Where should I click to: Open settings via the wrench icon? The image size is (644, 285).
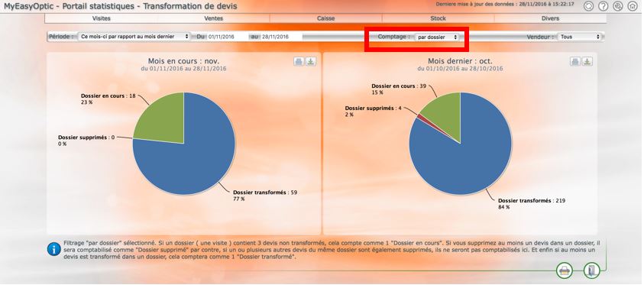(617, 6)
